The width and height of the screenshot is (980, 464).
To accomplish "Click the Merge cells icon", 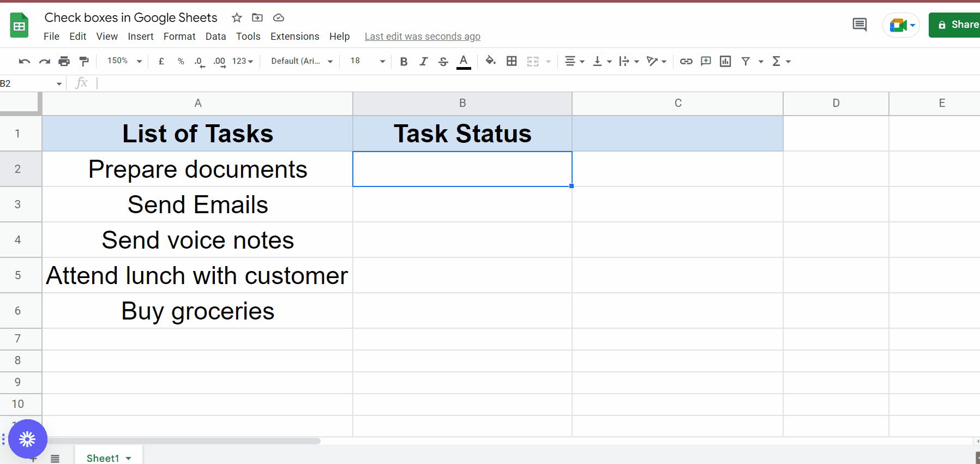I will [x=533, y=61].
